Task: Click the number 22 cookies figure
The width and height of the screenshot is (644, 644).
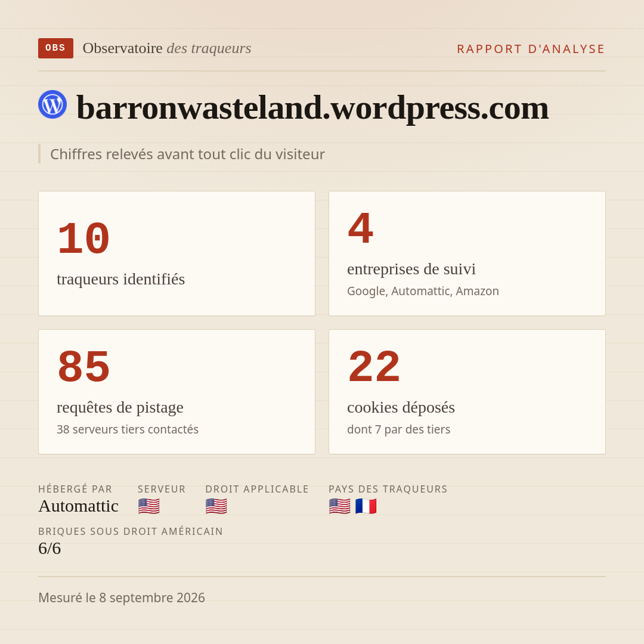Action: click(x=374, y=366)
